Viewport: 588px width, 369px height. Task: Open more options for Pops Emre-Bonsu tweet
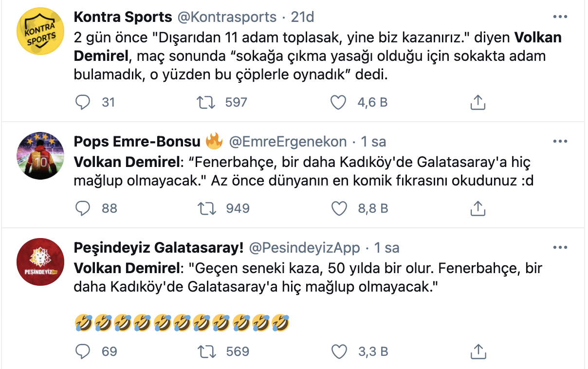point(561,140)
